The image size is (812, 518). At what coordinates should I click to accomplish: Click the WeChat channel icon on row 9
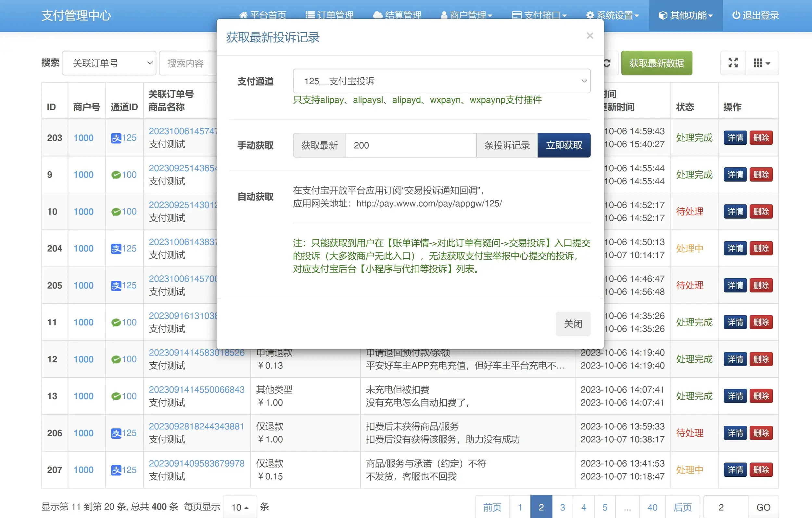pos(116,175)
